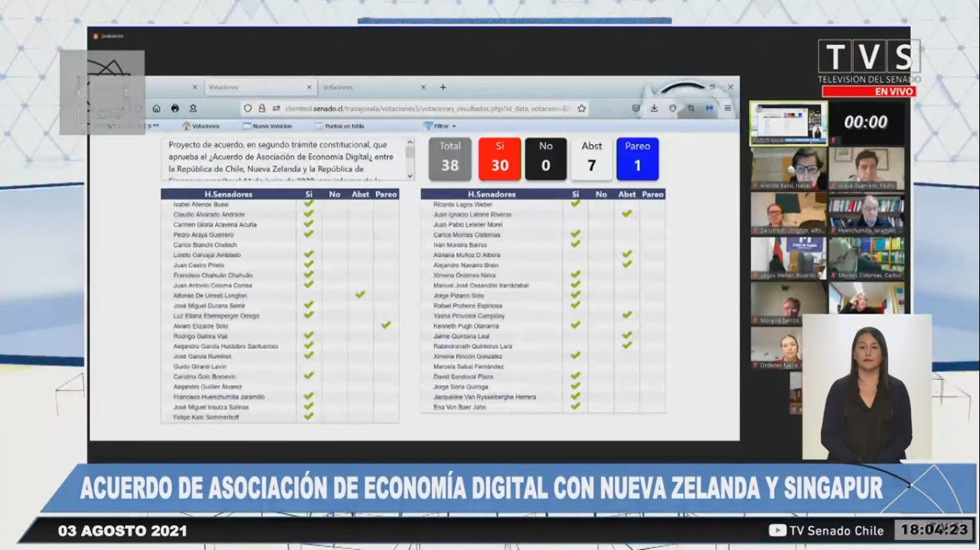Select the row 'Carlos Bianchi Chelech'

click(x=279, y=245)
